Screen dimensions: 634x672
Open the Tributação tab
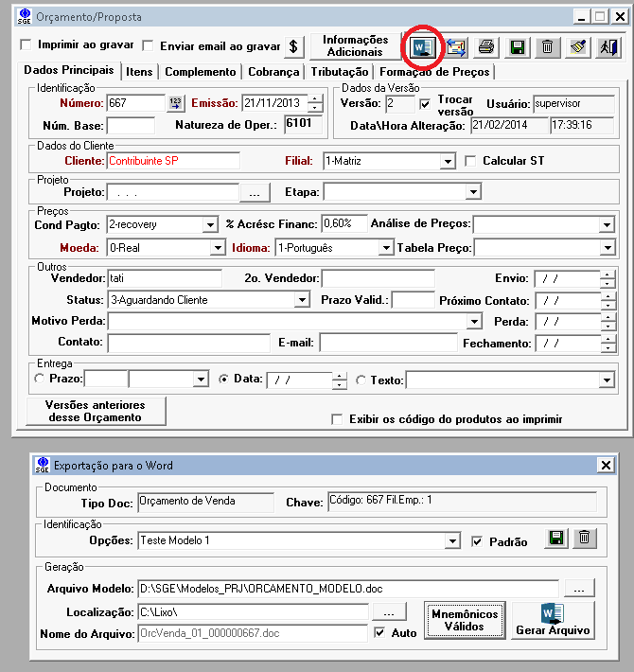pyautogui.click(x=339, y=71)
